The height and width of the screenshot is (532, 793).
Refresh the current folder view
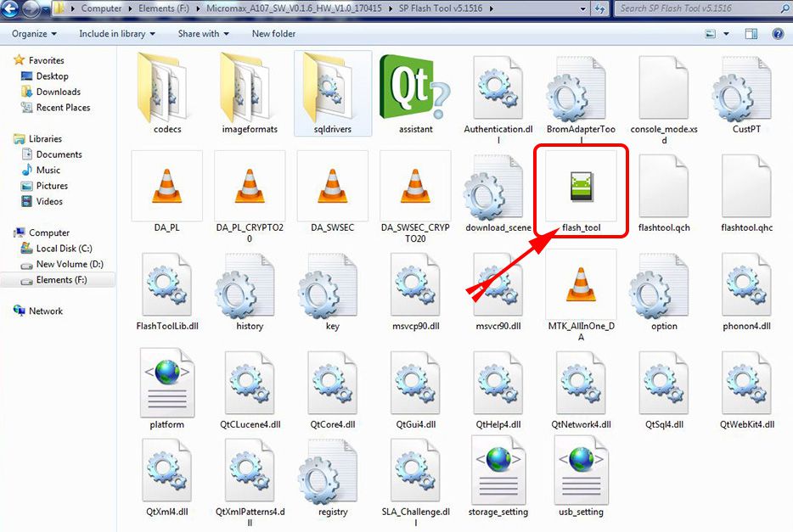pos(599,8)
